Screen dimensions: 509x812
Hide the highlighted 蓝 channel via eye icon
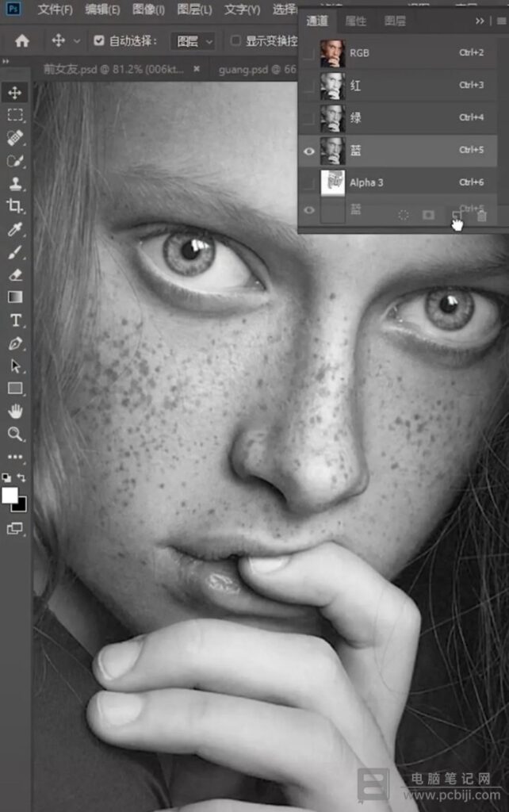pyautogui.click(x=308, y=151)
